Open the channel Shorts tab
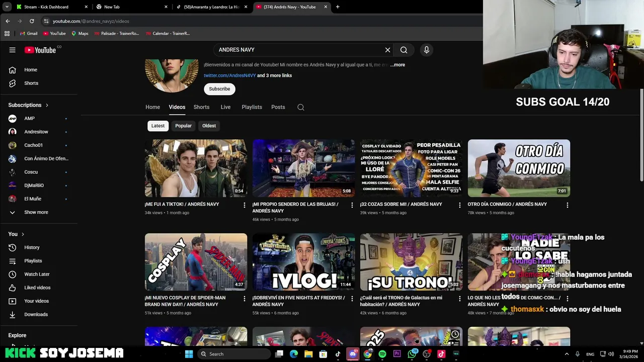Screen dimensions: 644x362 [x=201, y=107]
